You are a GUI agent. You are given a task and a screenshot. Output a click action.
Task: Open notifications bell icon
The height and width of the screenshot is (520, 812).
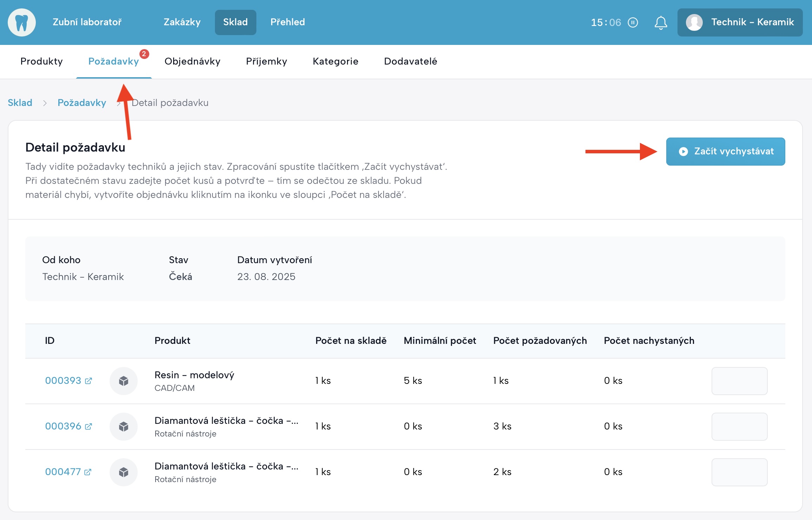(x=661, y=22)
